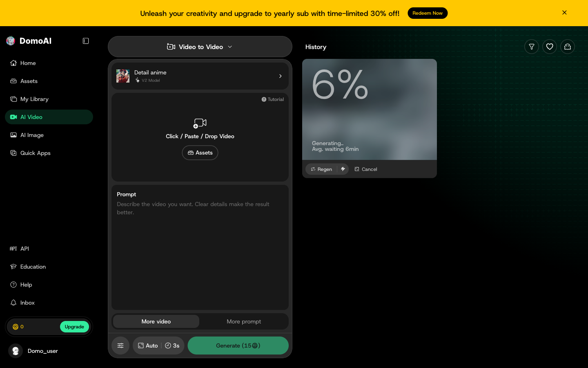Click the History bell mode icon

pyautogui.click(x=568, y=47)
